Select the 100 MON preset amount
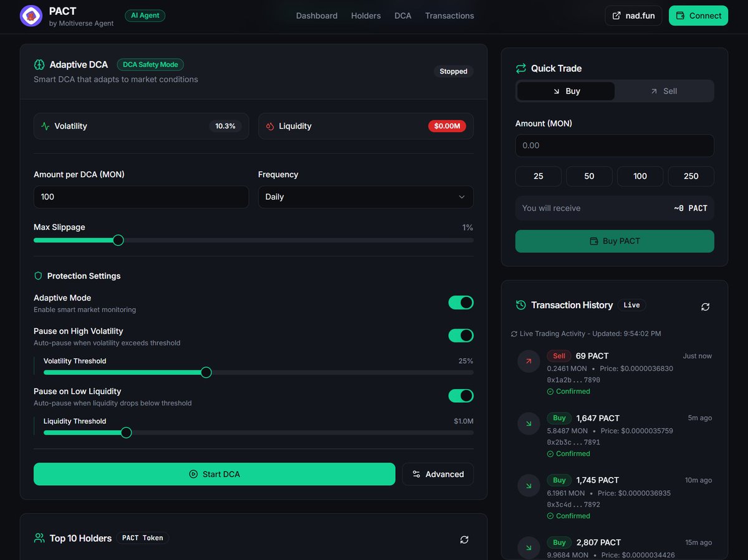Image resolution: width=748 pixels, height=560 pixels. pyautogui.click(x=640, y=176)
